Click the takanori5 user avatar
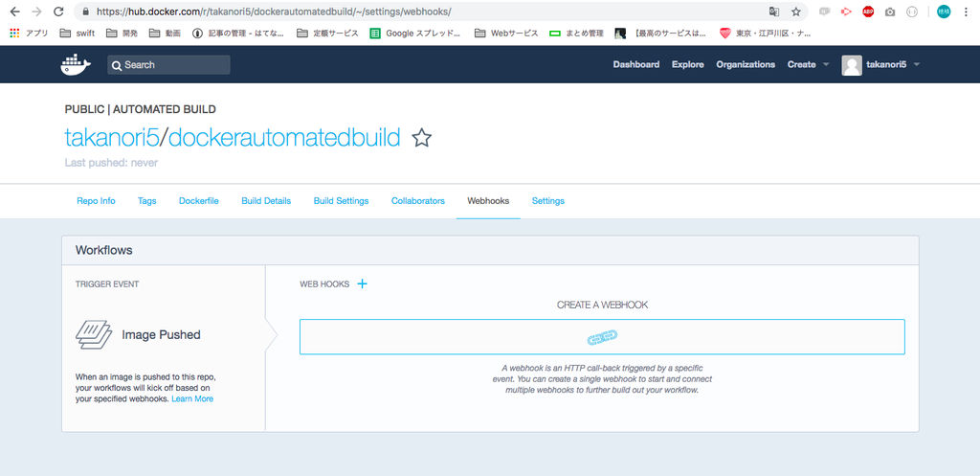The image size is (980, 476). point(852,65)
